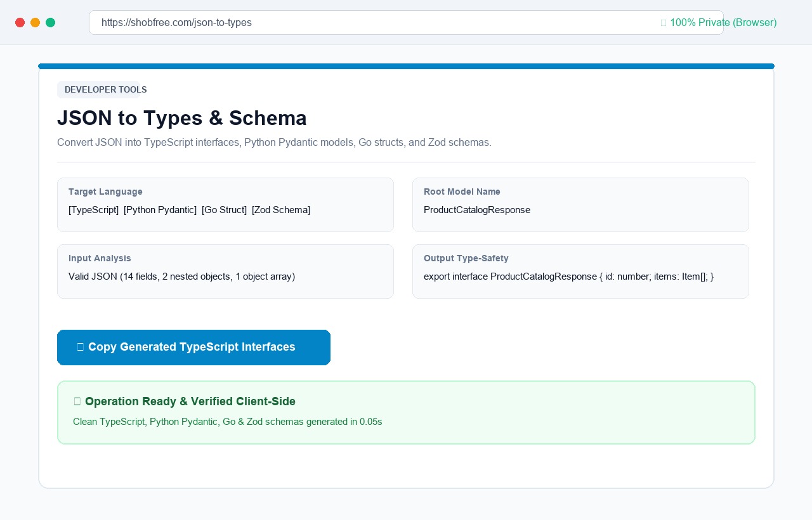
Task: Click the green maximize window dot
Action: (x=51, y=23)
